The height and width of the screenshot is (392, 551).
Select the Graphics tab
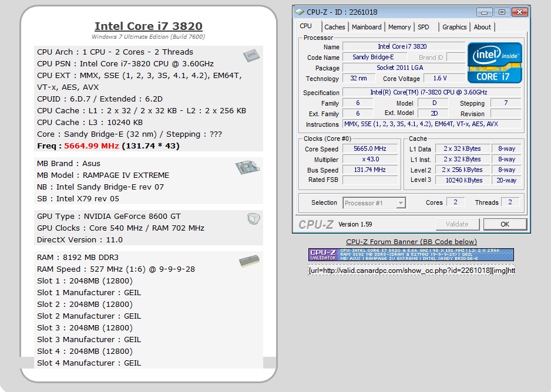pyautogui.click(x=454, y=27)
